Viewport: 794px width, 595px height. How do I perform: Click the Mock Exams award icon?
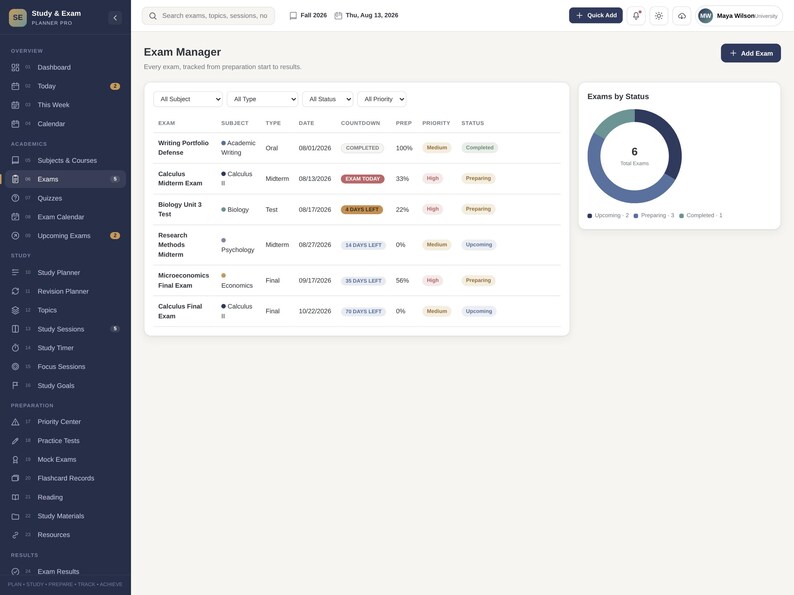pyautogui.click(x=15, y=459)
